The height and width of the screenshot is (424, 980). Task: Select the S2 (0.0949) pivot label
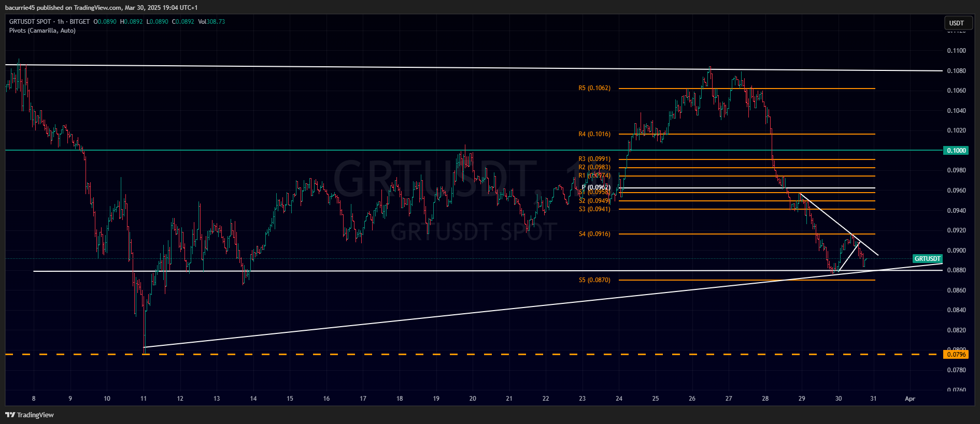click(594, 201)
